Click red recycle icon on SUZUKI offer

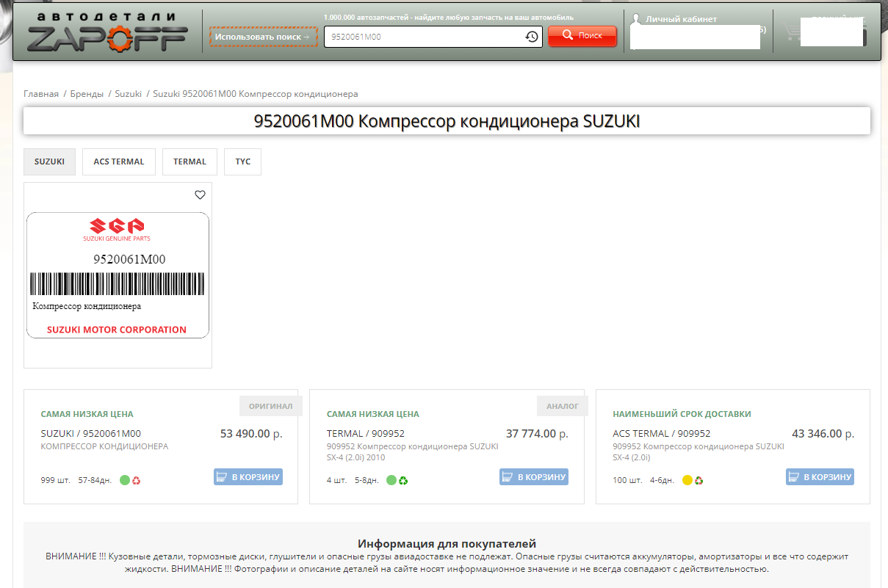point(137,481)
